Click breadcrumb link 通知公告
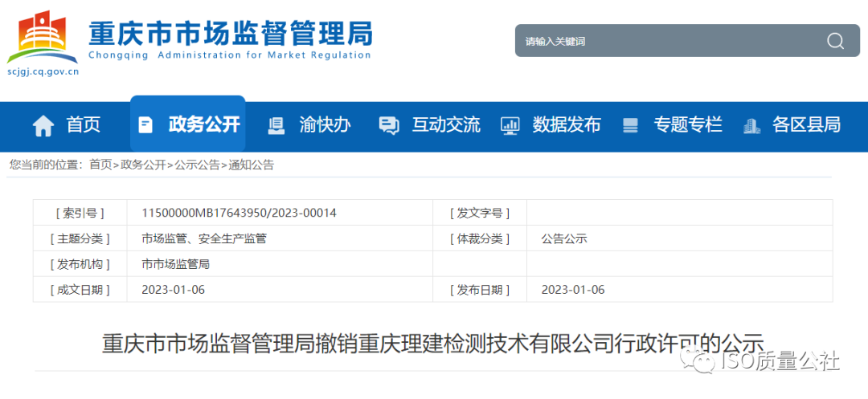This screenshot has height=399, width=868. point(252,165)
